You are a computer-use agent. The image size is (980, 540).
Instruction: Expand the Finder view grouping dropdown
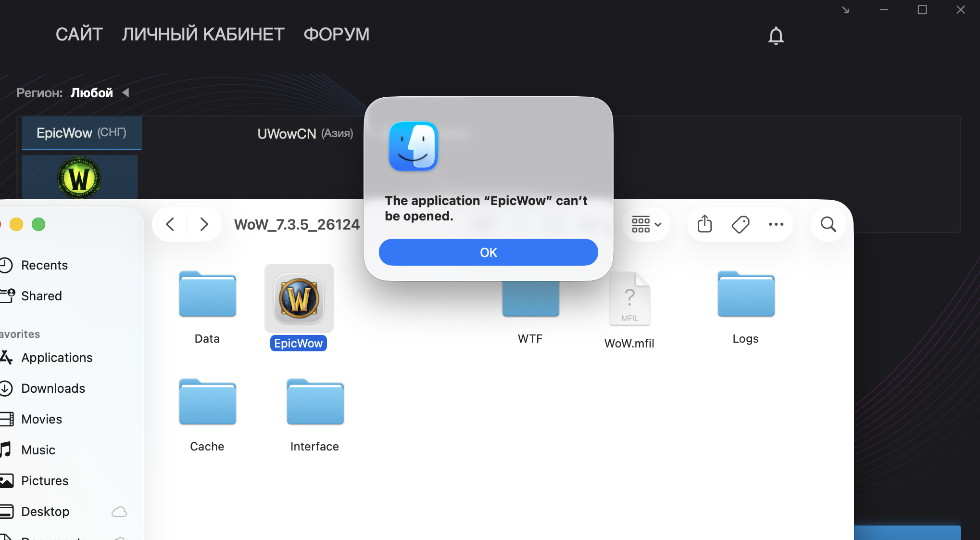click(646, 224)
